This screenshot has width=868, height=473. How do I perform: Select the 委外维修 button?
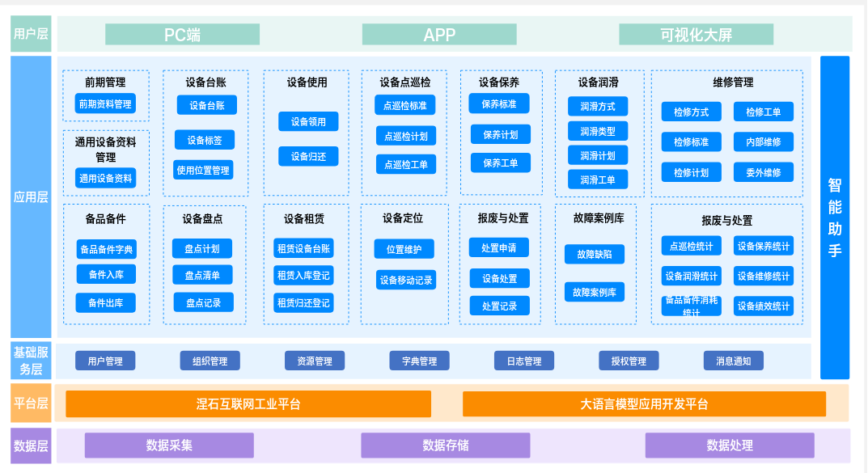point(764,172)
